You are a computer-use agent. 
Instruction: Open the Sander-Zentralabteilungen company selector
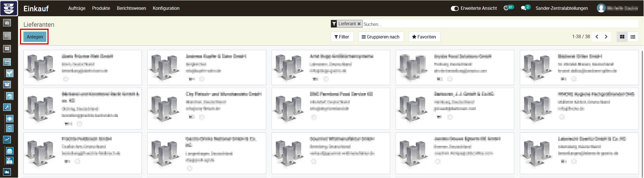(x=562, y=8)
